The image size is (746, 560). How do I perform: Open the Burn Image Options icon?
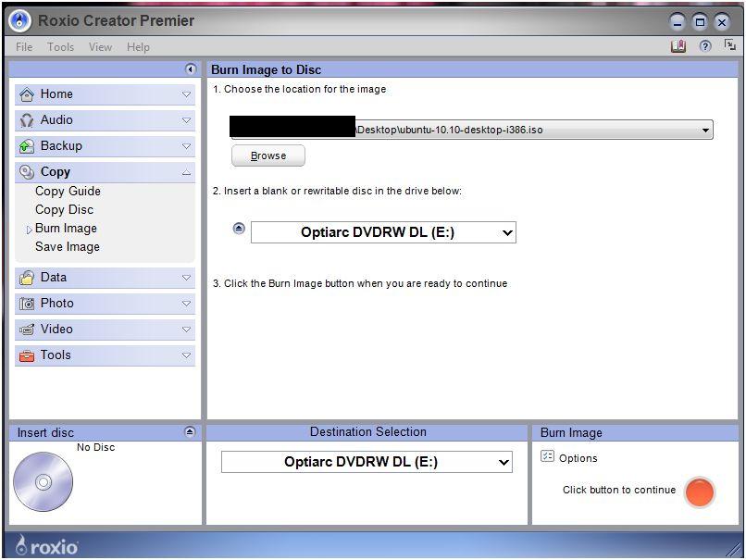point(547,456)
